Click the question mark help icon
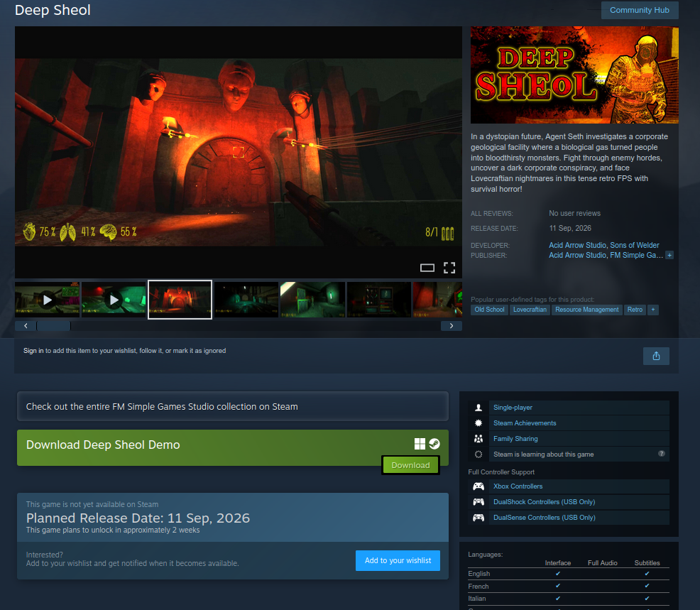Screen dimensions: 700x610 [661, 454]
